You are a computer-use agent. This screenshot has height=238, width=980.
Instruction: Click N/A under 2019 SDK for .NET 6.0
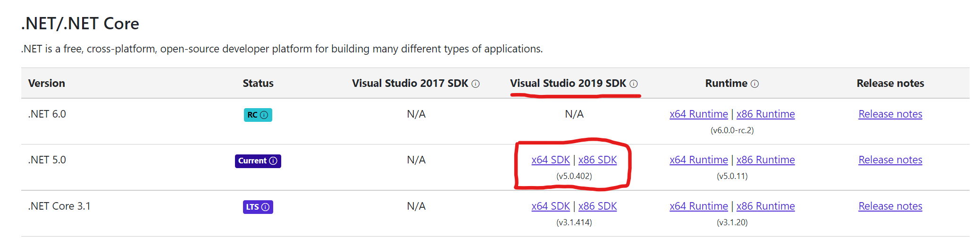[574, 114]
